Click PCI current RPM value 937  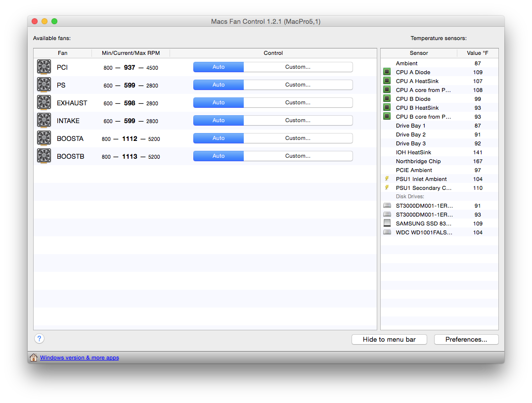tap(129, 68)
